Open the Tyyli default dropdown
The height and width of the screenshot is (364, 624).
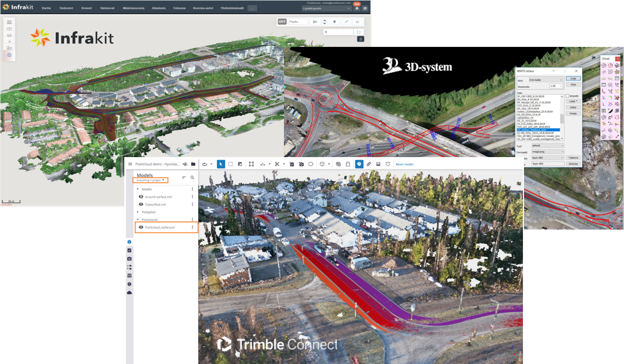pos(548,146)
